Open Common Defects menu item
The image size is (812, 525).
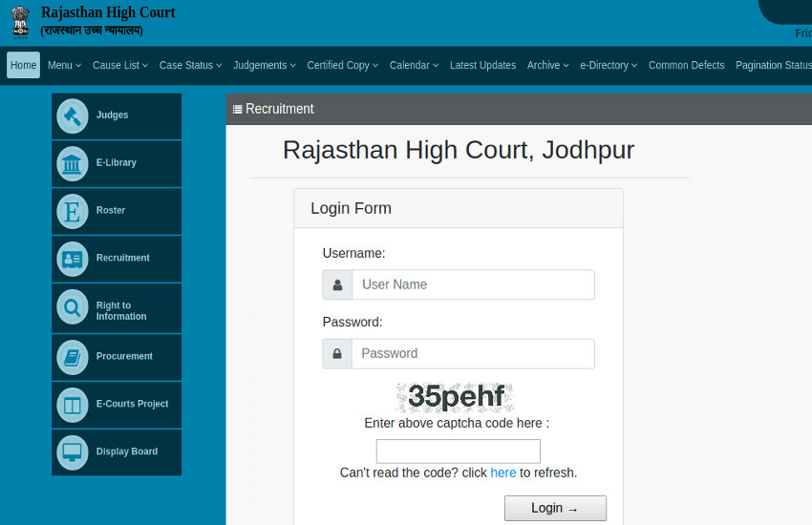point(686,66)
